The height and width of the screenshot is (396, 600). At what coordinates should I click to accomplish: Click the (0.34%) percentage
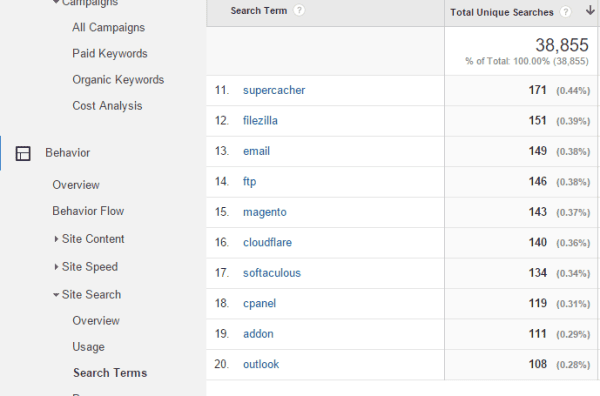[573, 274]
